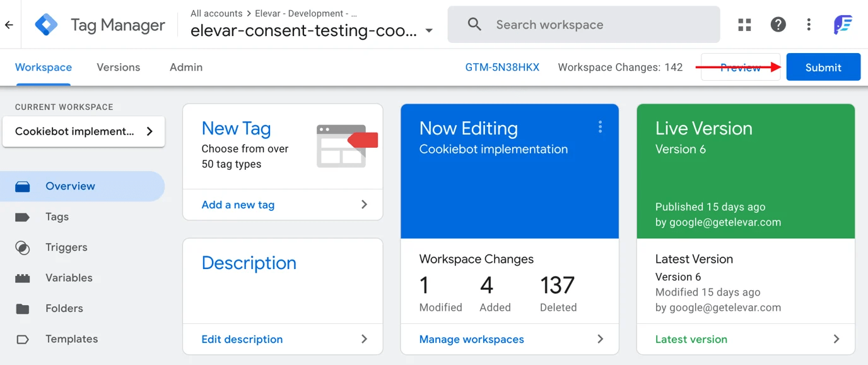This screenshot has width=868, height=365.
Task: Submit the workspace changes
Action: click(823, 67)
